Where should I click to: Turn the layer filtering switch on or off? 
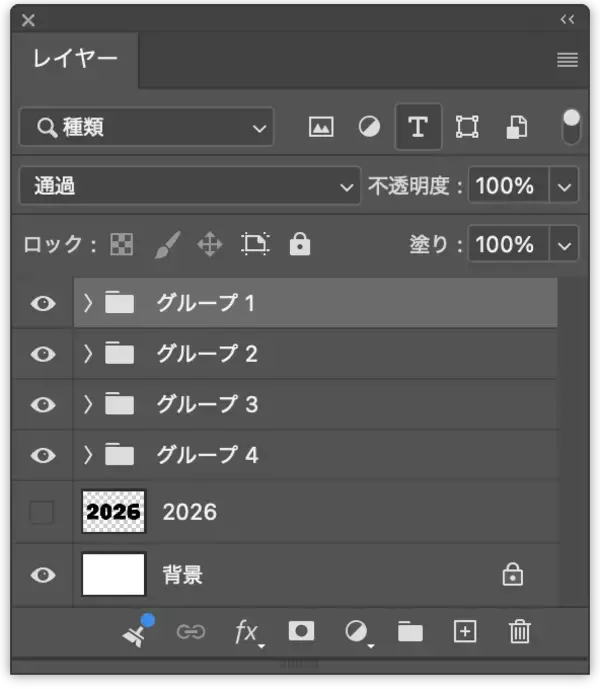pos(571,127)
